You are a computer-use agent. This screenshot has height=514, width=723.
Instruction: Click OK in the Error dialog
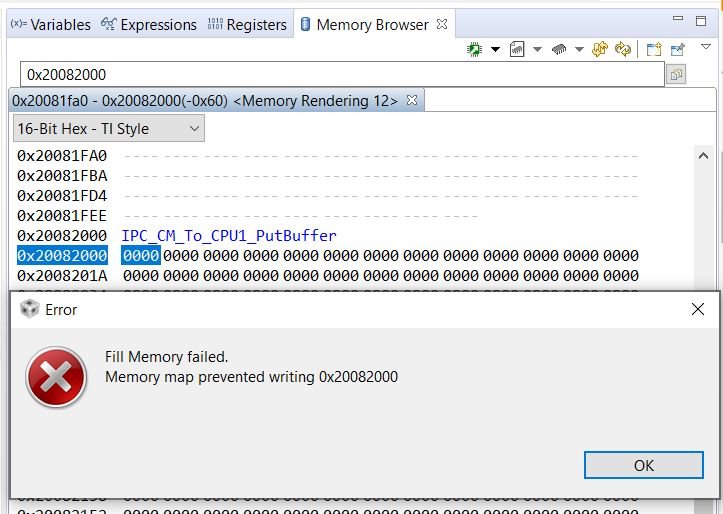pos(644,465)
